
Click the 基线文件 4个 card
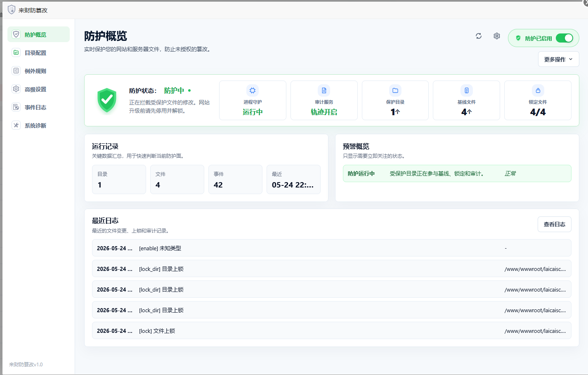(x=467, y=100)
